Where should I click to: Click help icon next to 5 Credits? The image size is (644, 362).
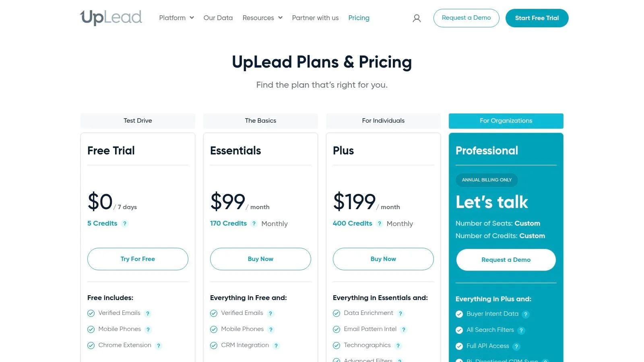point(125,224)
